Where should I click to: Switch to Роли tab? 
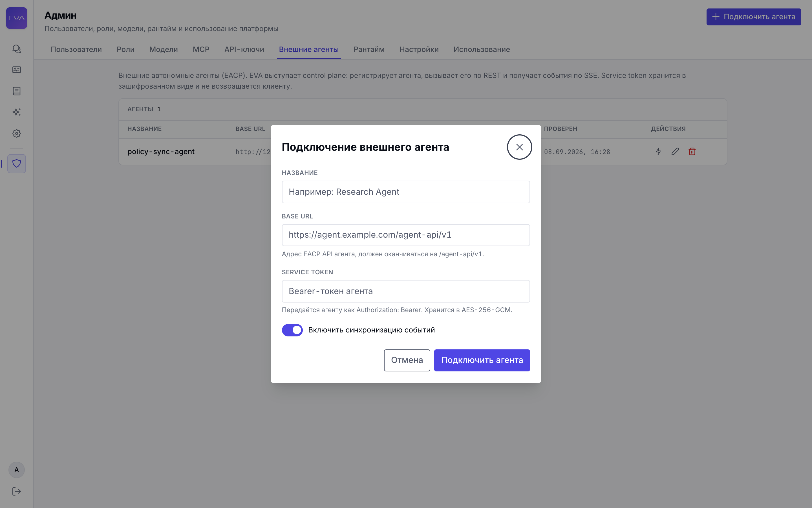click(x=125, y=49)
